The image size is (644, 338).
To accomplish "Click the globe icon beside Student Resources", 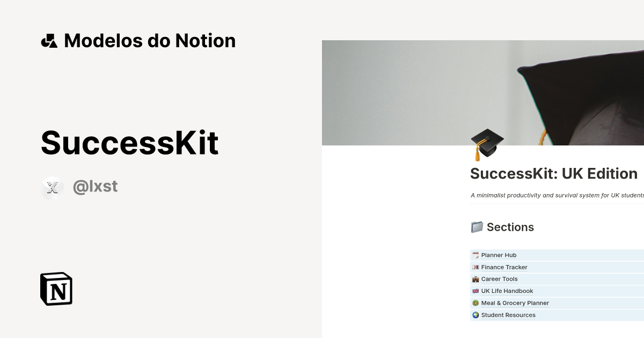I will 475,315.
